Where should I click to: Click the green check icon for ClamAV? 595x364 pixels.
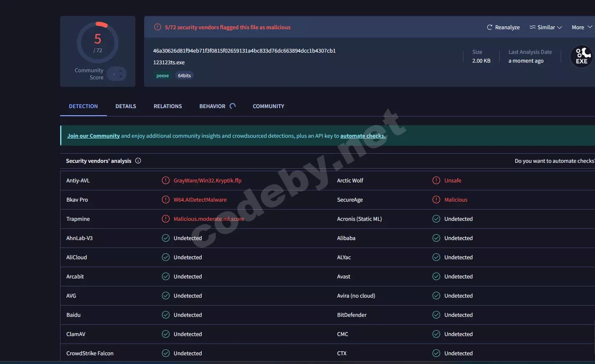click(166, 334)
